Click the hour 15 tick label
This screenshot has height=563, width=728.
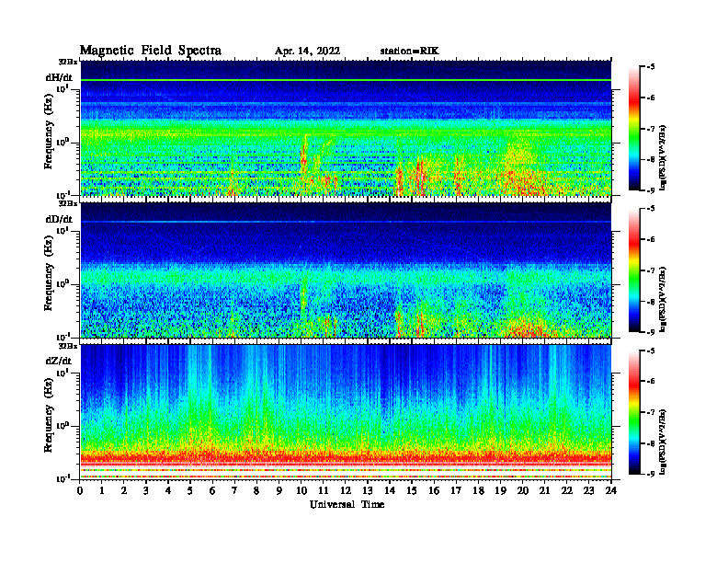coord(412,490)
